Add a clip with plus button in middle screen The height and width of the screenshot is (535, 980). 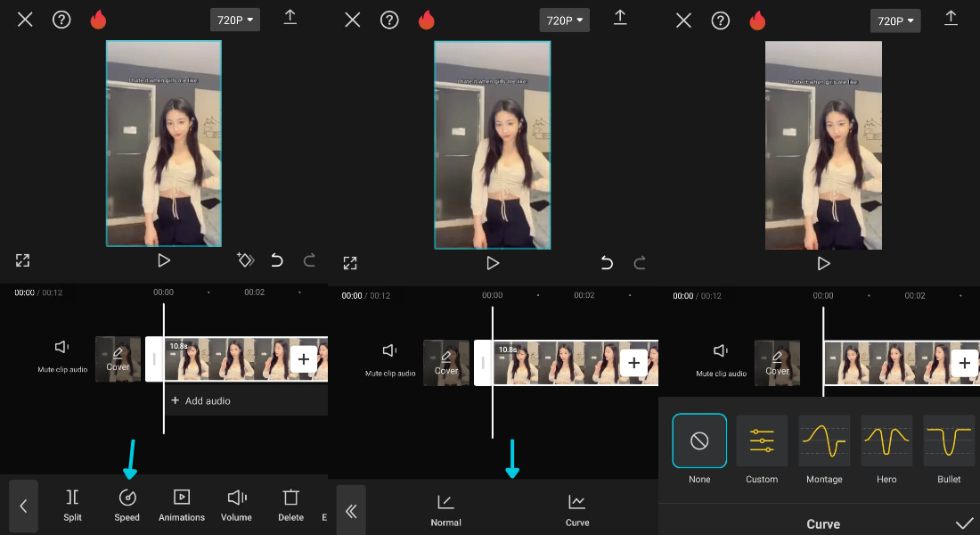click(x=633, y=363)
